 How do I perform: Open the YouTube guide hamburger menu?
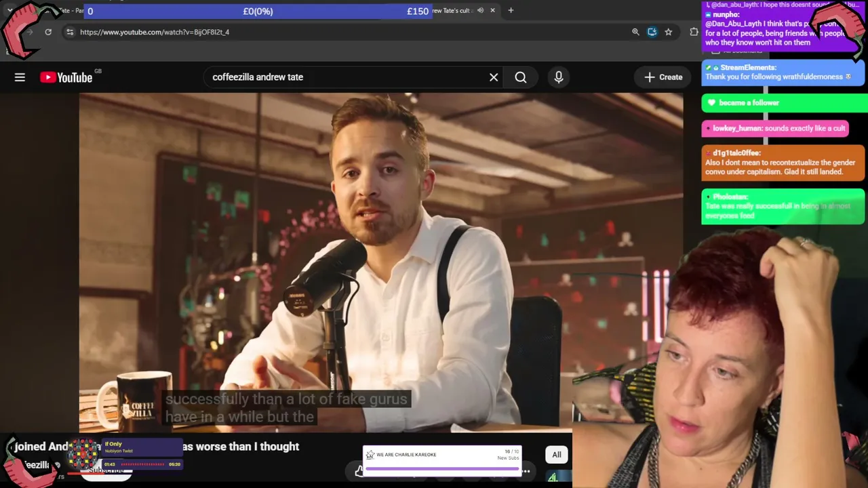[x=20, y=77]
